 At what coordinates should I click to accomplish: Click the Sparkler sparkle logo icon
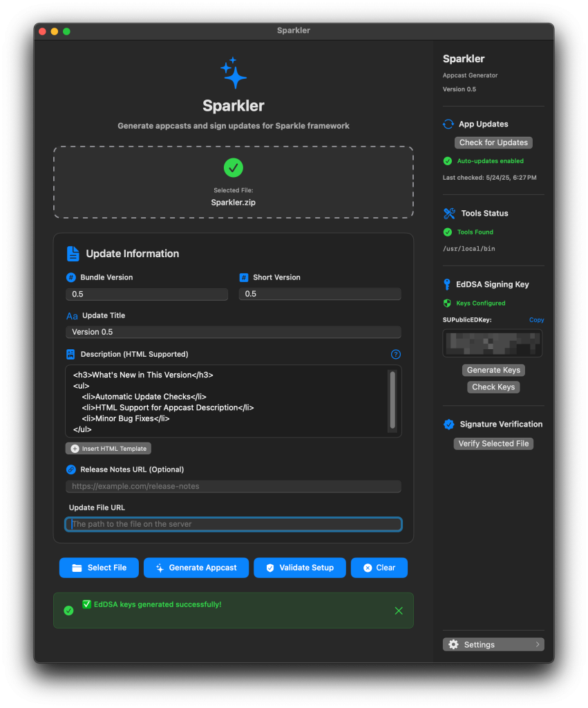tap(234, 73)
